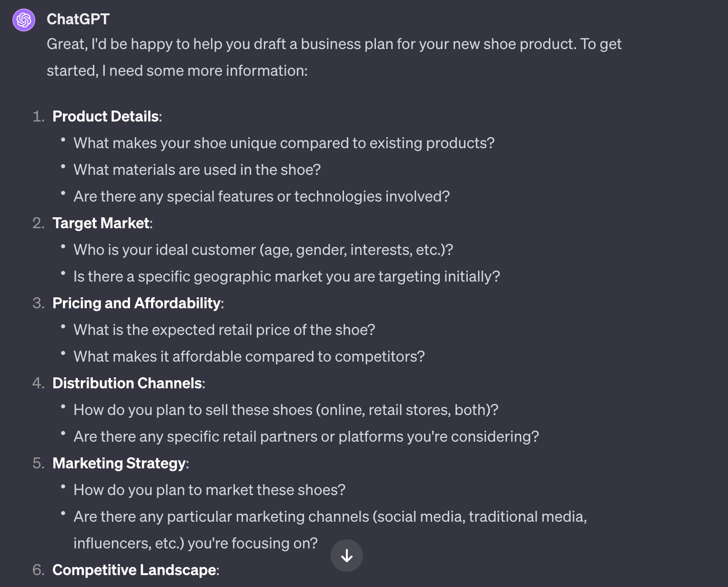Click the how to sell shoes question

[x=286, y=410]
